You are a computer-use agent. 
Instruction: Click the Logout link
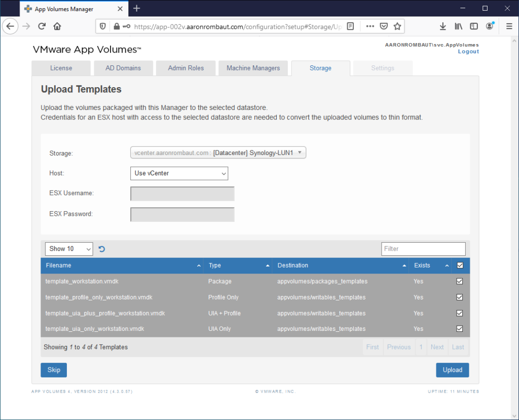(468, 52)
